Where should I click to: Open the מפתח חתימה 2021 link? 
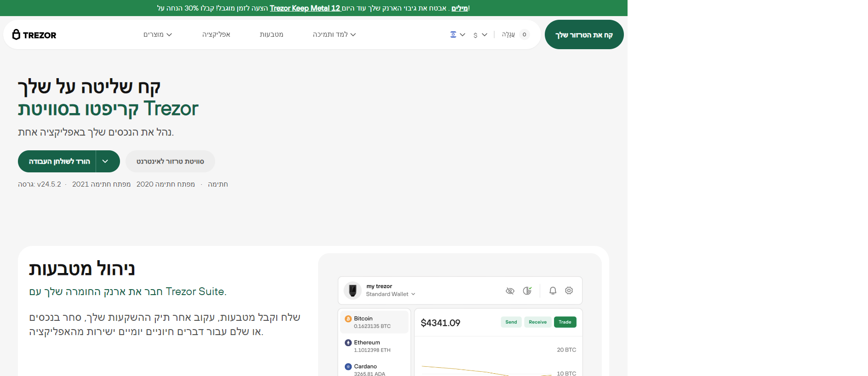coord(101,184)
